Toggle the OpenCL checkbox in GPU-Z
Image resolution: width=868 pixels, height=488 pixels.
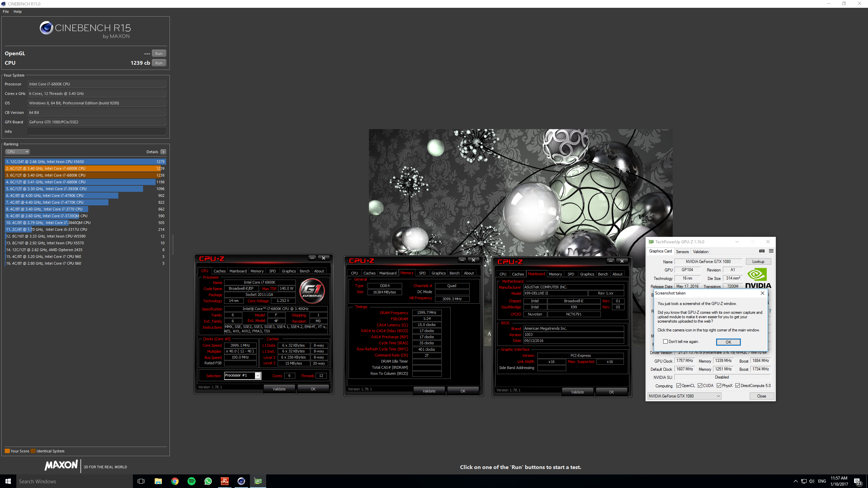(678, 386)
